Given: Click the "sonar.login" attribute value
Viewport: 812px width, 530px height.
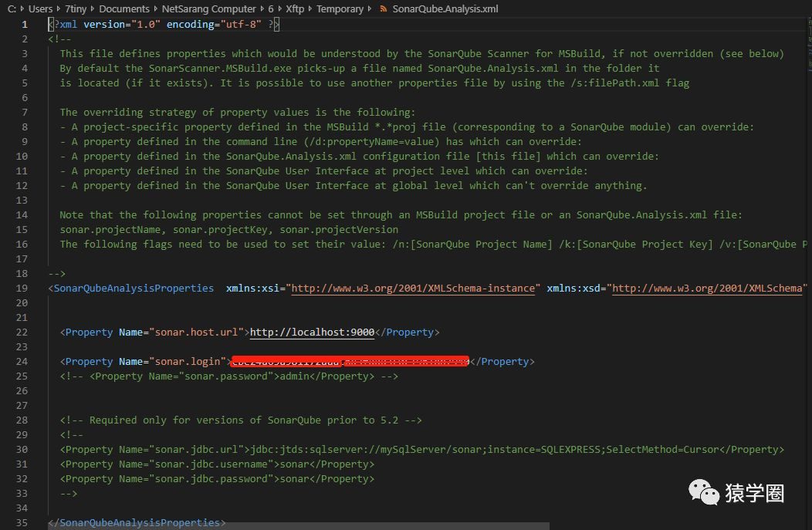Looking at the screenshot, I should coord(188,362).
